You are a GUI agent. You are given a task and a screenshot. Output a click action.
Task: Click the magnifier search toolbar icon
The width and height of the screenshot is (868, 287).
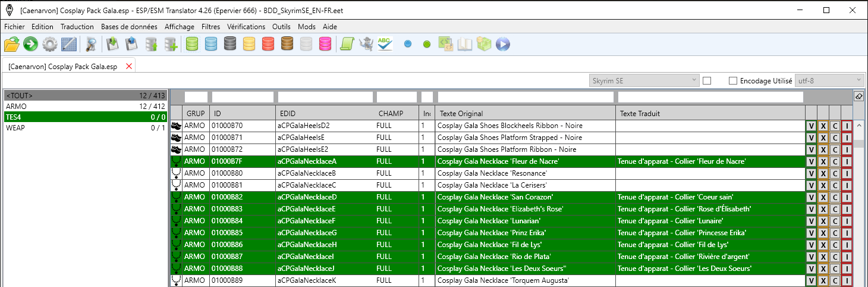pyautogui.click(x=91, y=43)
